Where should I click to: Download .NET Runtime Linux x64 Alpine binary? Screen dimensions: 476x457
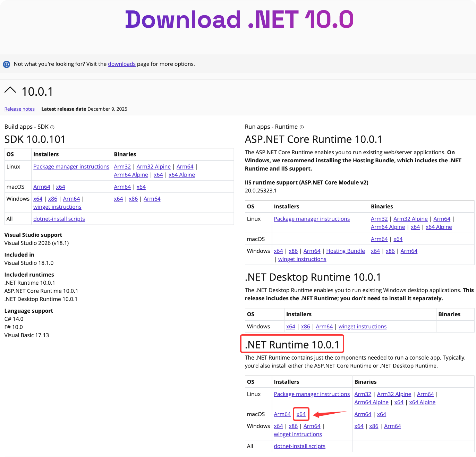(422, 402)
